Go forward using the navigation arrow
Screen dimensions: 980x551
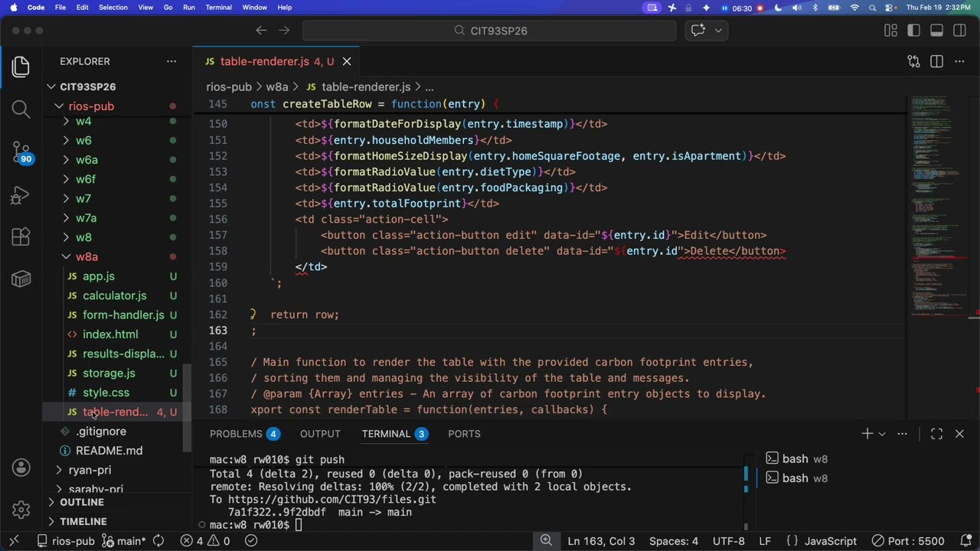click(284, 31)
